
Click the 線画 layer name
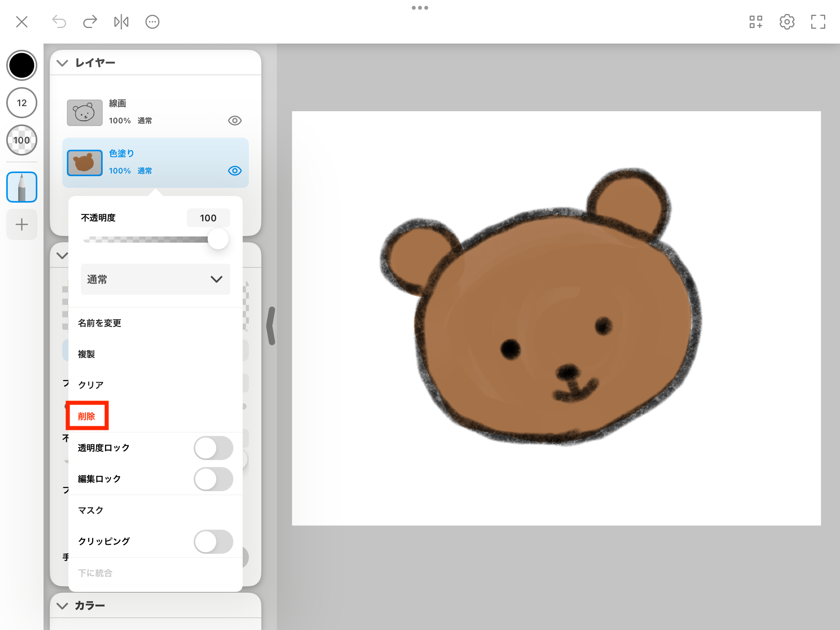pos(117,103)
